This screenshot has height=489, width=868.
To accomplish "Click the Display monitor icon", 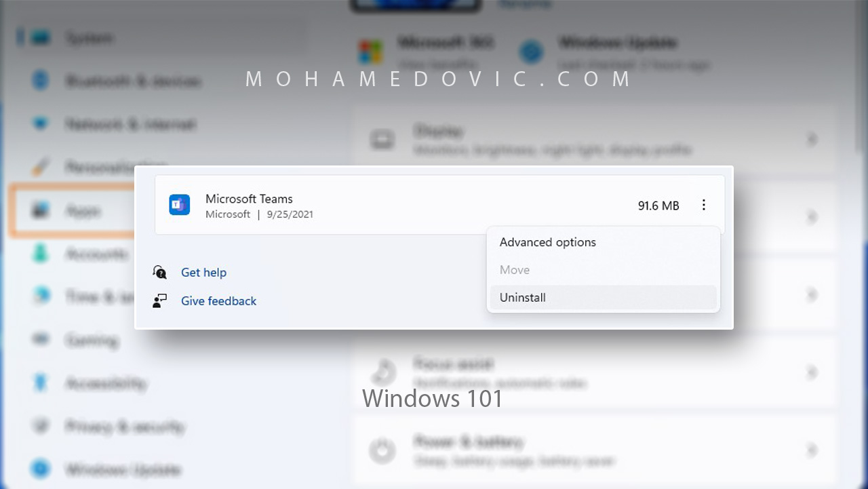I will click(x=382, y=140).
